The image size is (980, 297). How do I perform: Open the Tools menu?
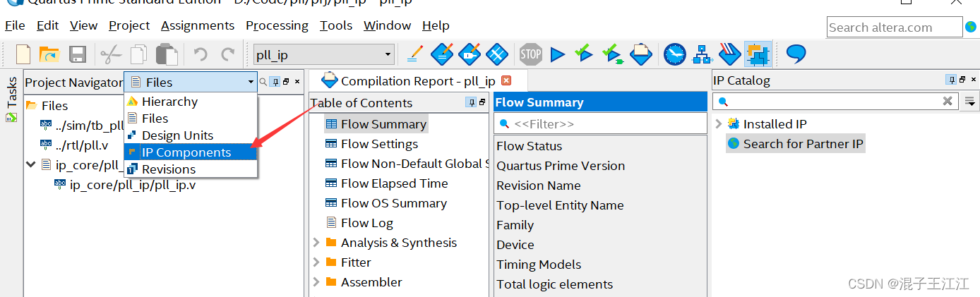click(x=336, y=25)
